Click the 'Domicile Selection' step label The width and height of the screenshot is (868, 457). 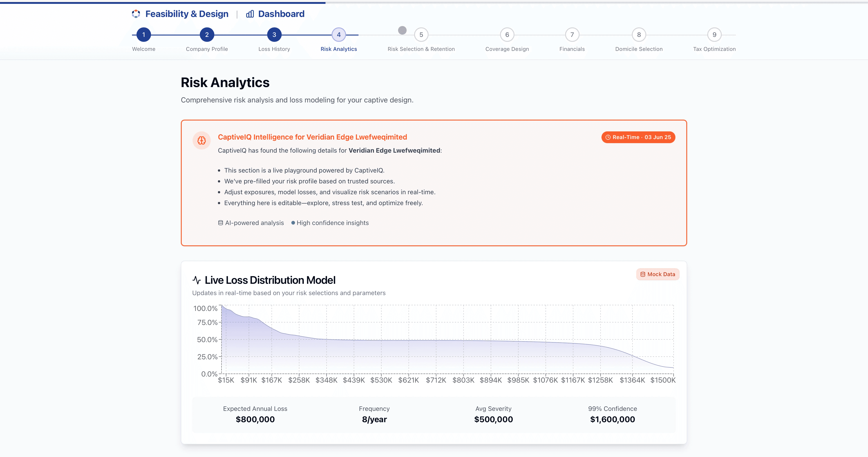tap(639, 49)
